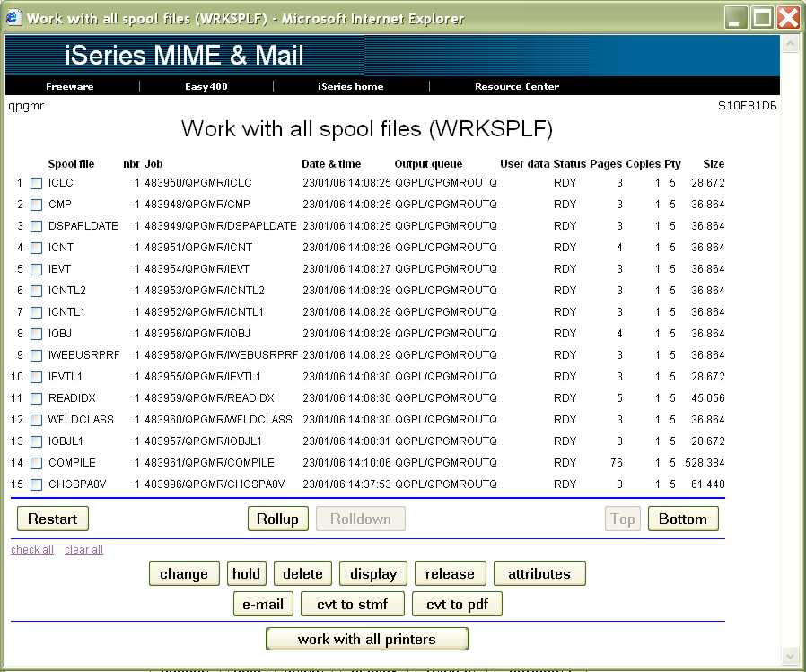The height and width of the screenshot is (672, 806).
Task: Open the Resource Center menu item
Action: [517, 86]
